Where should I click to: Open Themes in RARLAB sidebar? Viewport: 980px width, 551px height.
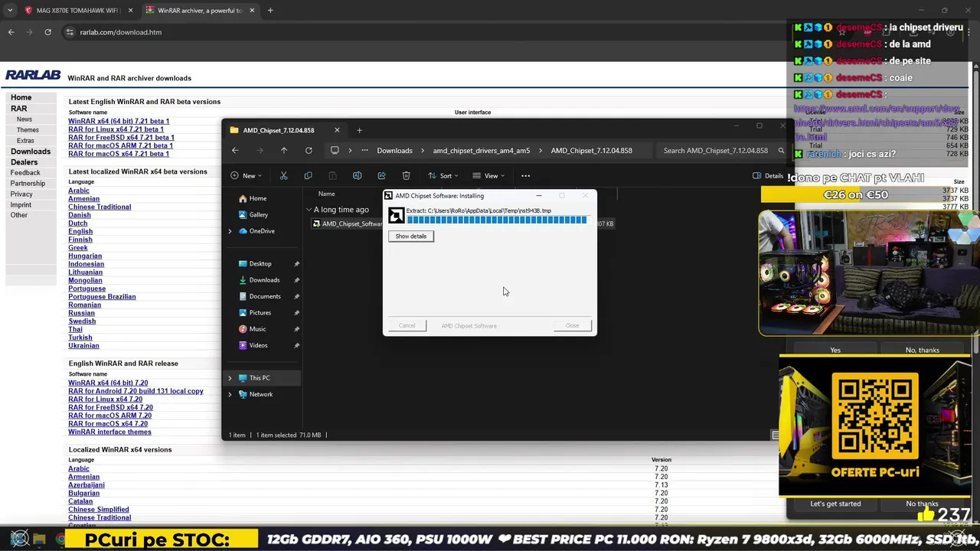tap(28, 130)
